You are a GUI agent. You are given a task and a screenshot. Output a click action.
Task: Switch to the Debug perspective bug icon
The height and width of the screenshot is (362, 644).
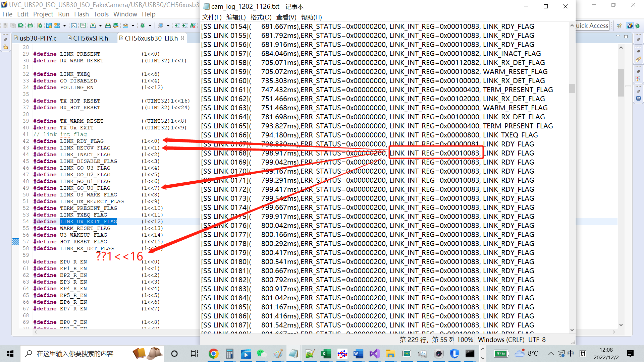637,26
